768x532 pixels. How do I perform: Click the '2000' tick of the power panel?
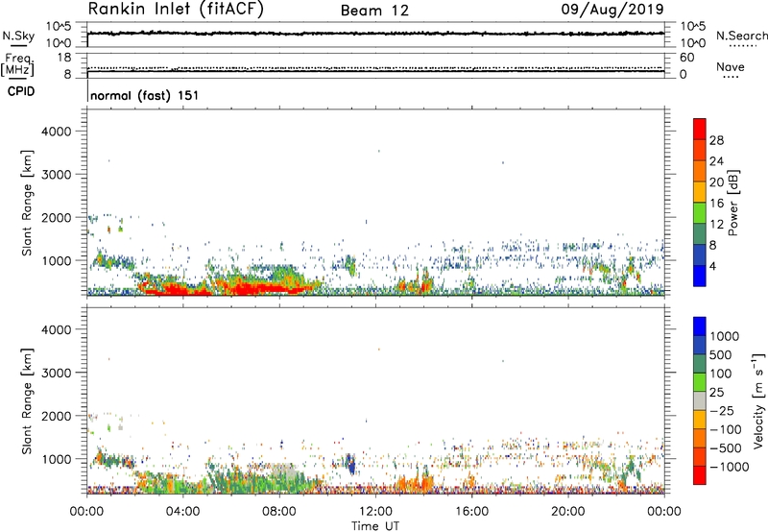tap(56, 217)
